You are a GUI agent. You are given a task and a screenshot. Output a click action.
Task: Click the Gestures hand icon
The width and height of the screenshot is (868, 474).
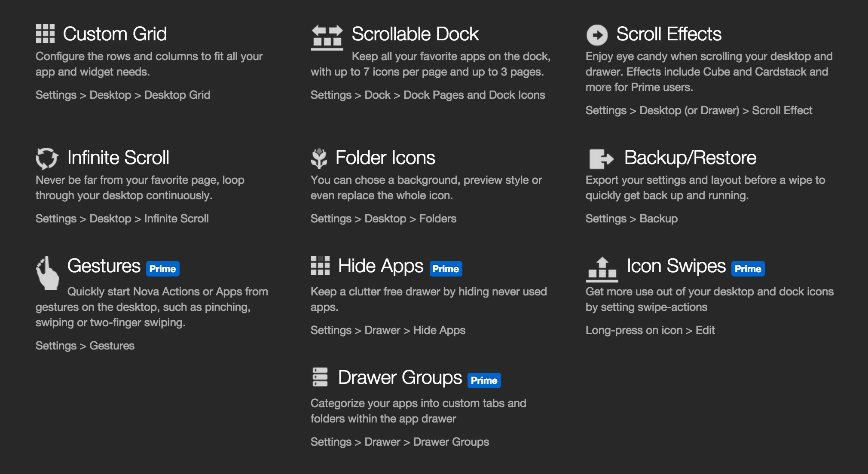[47, 273]
